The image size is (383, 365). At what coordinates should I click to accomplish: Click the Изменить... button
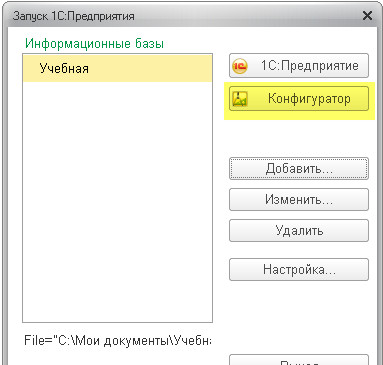pyautogui.click(x=299, y=200)
